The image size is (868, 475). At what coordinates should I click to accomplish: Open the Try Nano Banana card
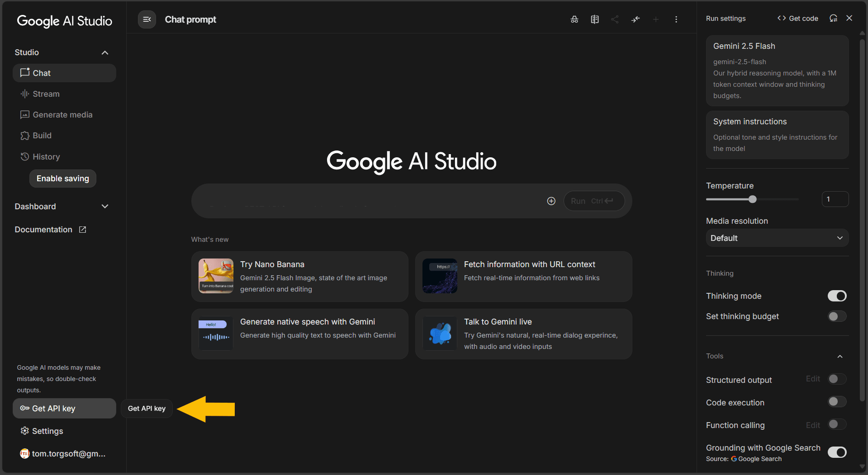299,277
